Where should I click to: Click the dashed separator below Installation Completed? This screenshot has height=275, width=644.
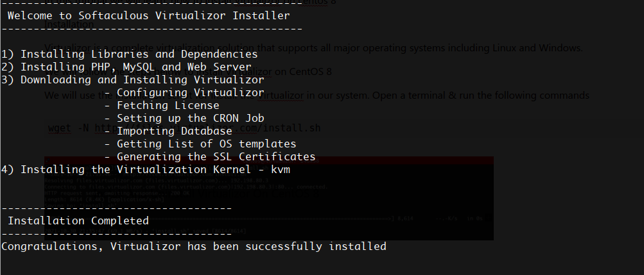[117, 233]
